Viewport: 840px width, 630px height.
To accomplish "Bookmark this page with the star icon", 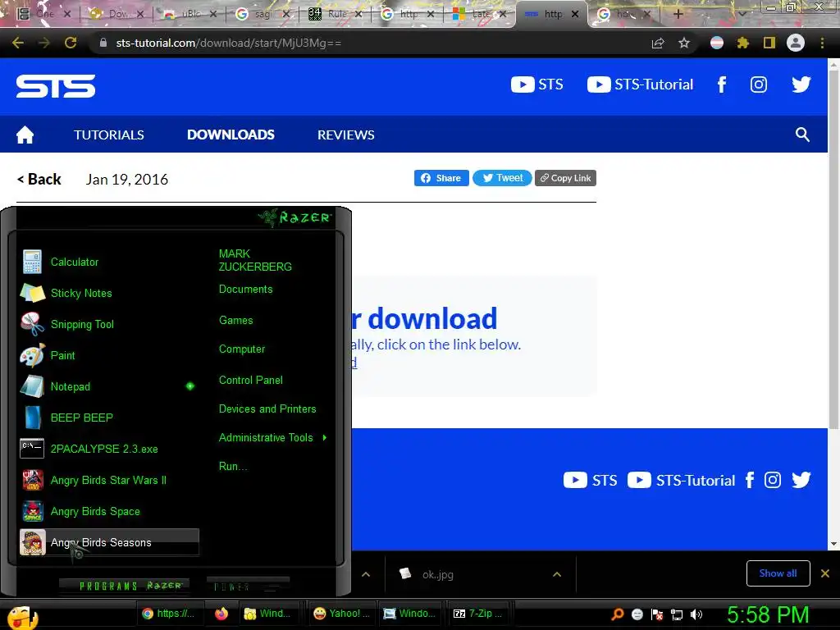I will point(684,43).
